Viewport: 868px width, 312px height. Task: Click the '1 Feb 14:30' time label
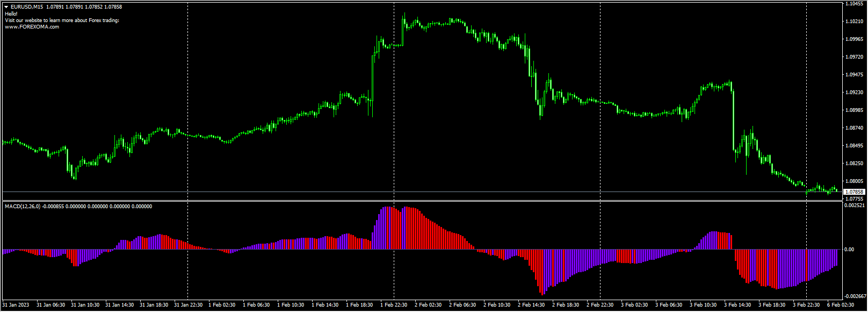tap(325, 305)
